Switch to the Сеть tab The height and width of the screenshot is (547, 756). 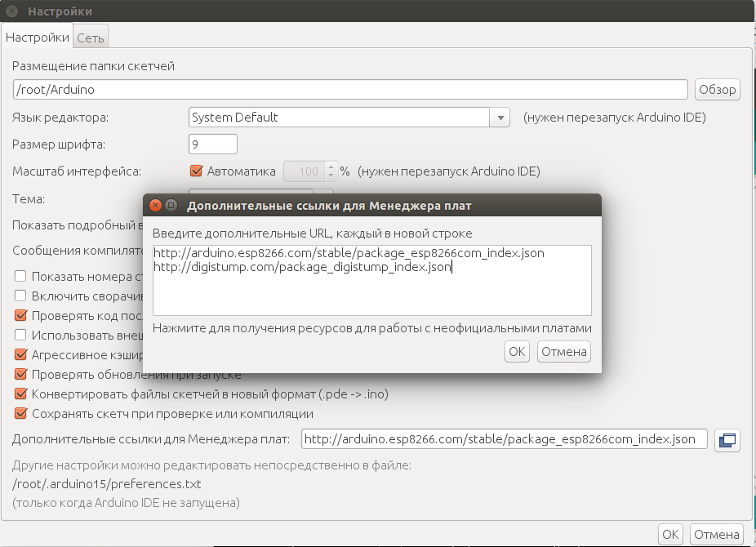click(91, 38)
